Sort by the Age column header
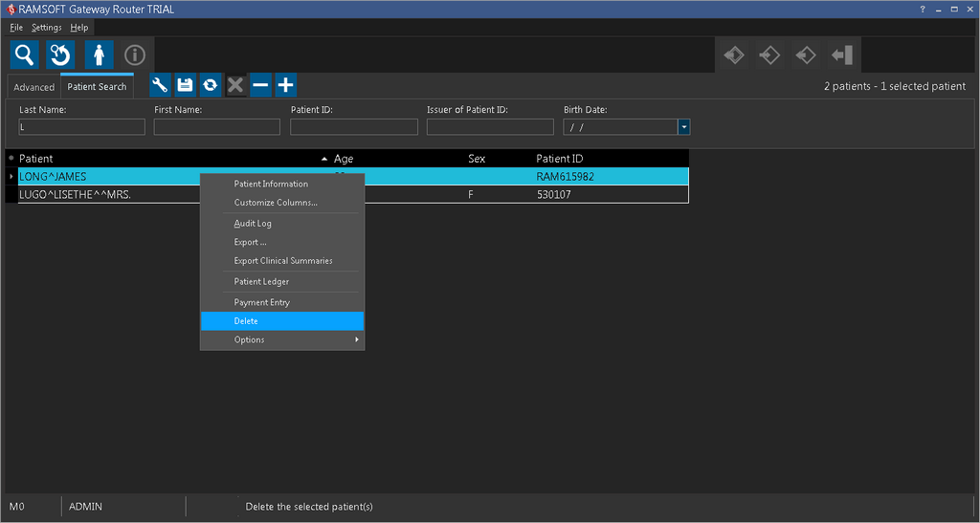Image resolution: width=980 pixels, height=523 pixels. pos(343,159)
